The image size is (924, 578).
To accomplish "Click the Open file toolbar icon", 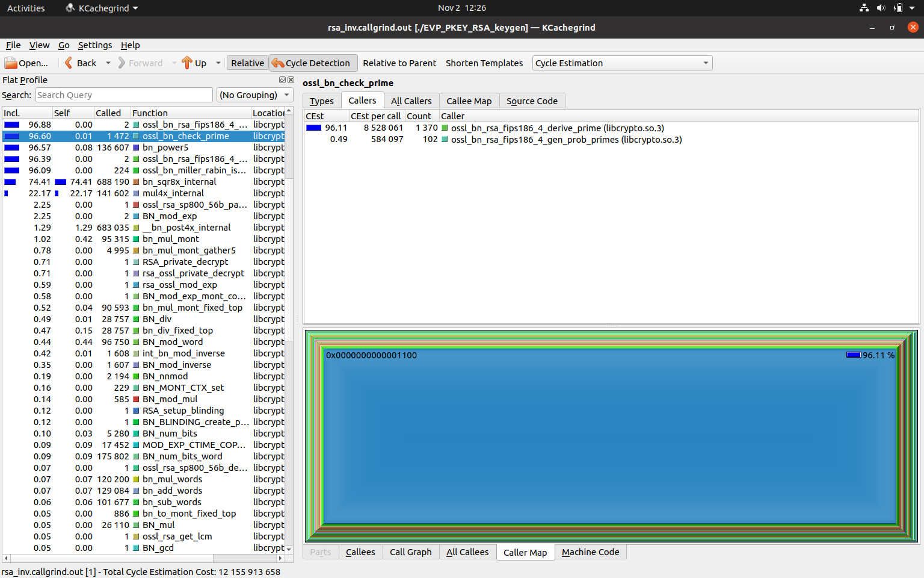I will (x=26, y=63).
